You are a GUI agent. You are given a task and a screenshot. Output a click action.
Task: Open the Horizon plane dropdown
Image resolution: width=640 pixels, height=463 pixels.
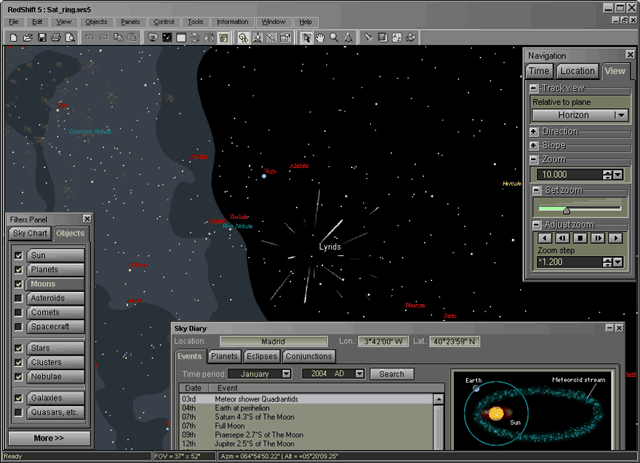click(x=620, y=115)
